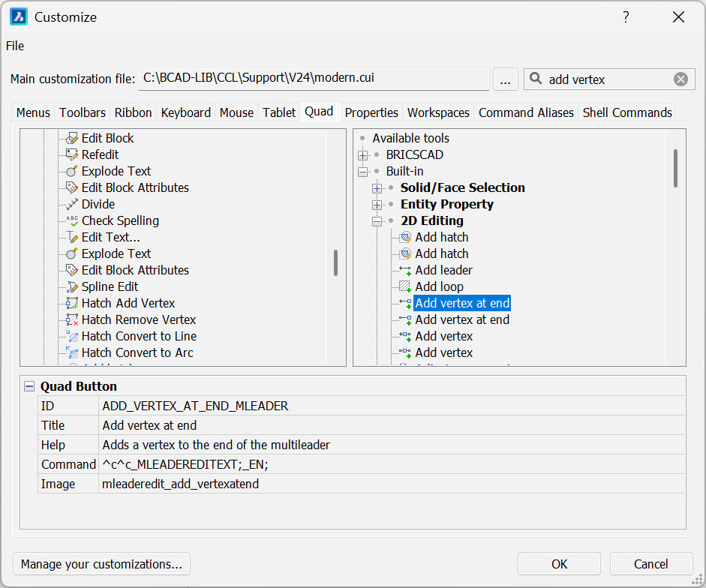Click the magnifier search icon
706x588 pixels.
pyautogui.click(x=536, y=79)
